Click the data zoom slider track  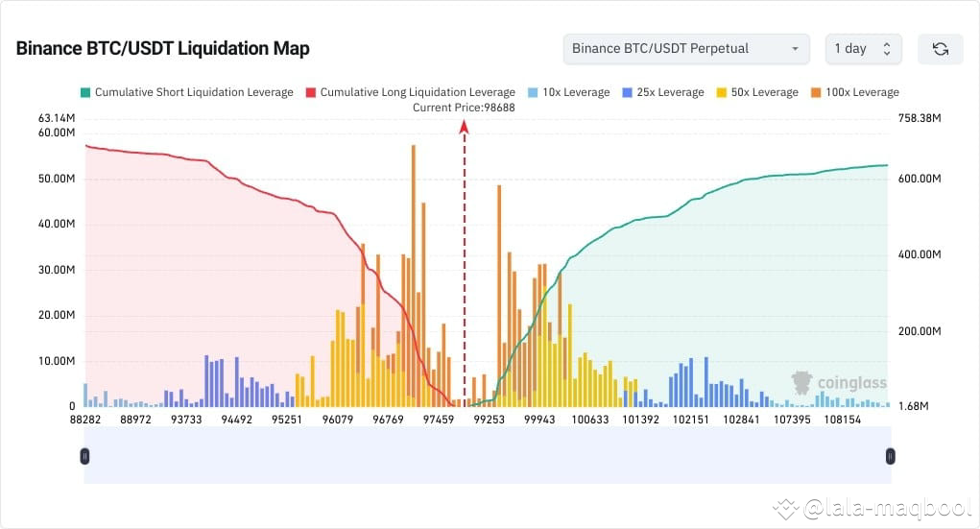coord(488,455)
